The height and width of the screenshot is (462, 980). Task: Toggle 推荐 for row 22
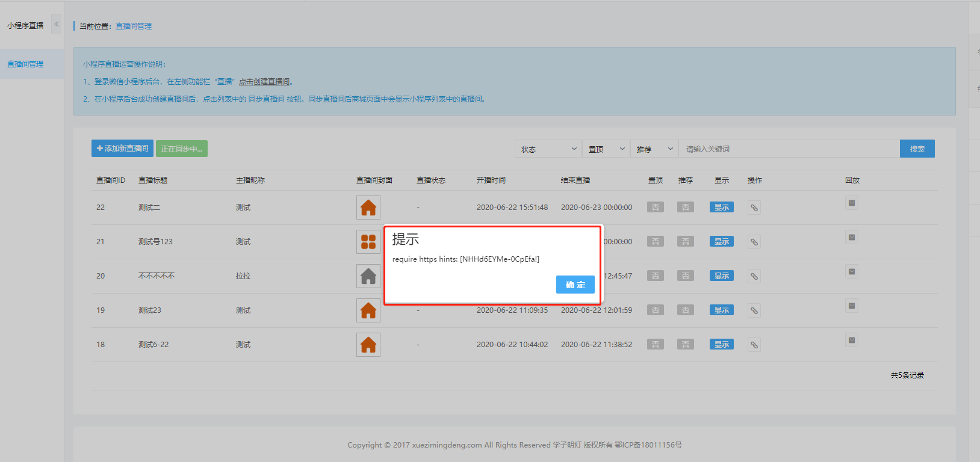click(x=686, y=207)
